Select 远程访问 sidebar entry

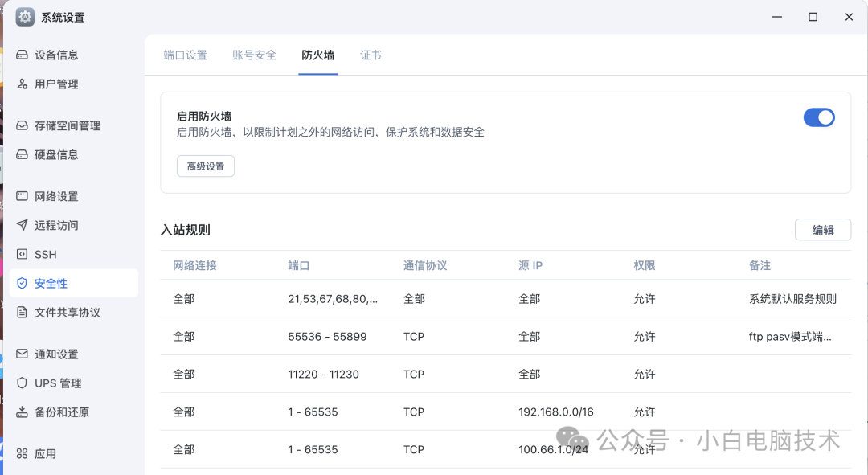[x=74, y=225]
